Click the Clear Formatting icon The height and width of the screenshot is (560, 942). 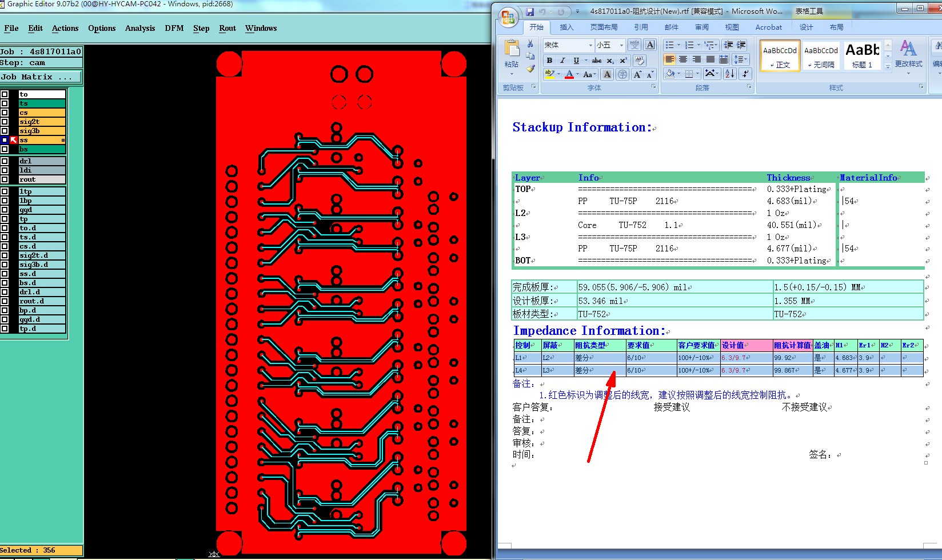(640, 61)
